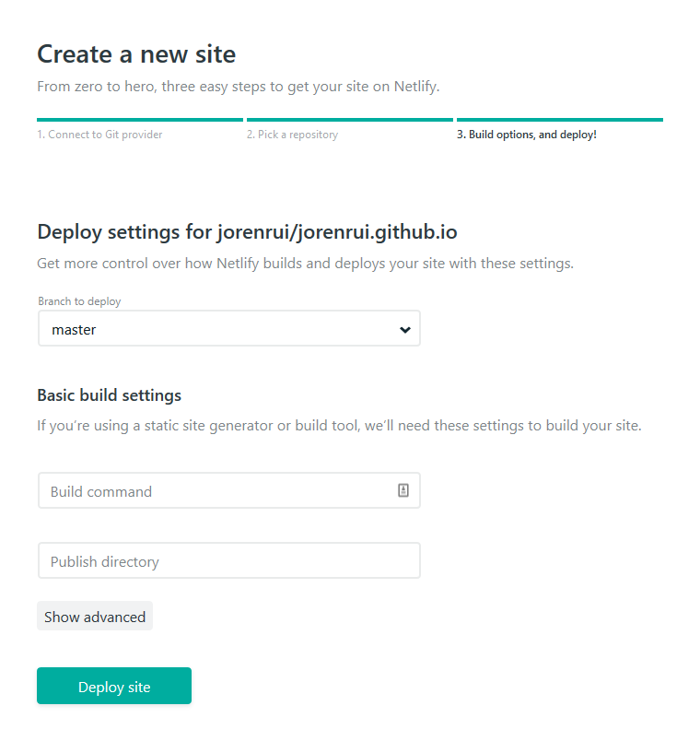Click the Deploy site button
Image resolution: width=700 pixels, height=741 pixels.
pos(114,686)
